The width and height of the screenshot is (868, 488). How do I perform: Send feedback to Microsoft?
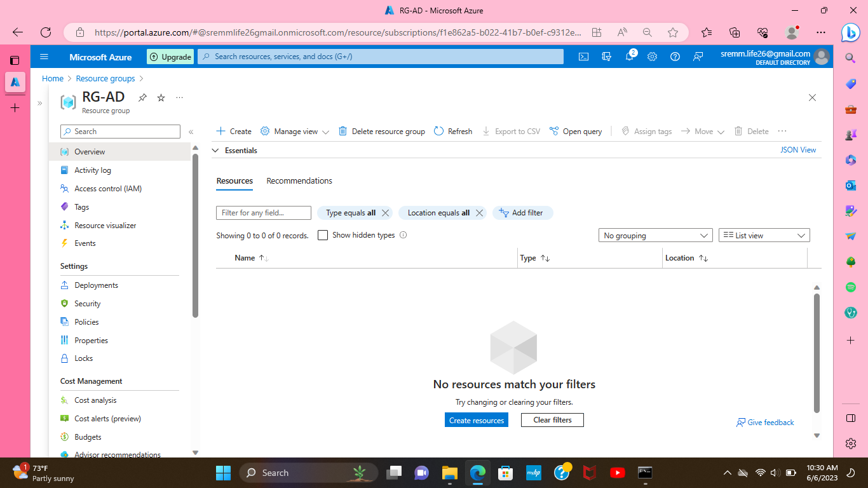coord(698,57)
